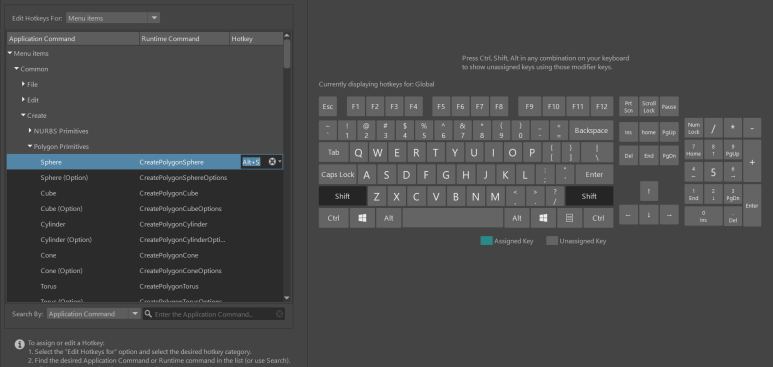773x367 pixels.
Task: Open hotkey options arrow beside Sphere row
Action: click(x=280, y=162)
